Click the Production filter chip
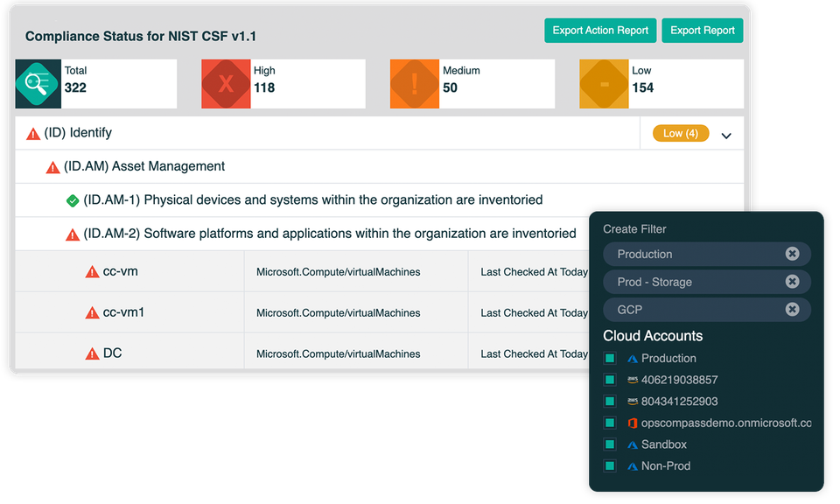The image size is (840, 504). (707, 254)
